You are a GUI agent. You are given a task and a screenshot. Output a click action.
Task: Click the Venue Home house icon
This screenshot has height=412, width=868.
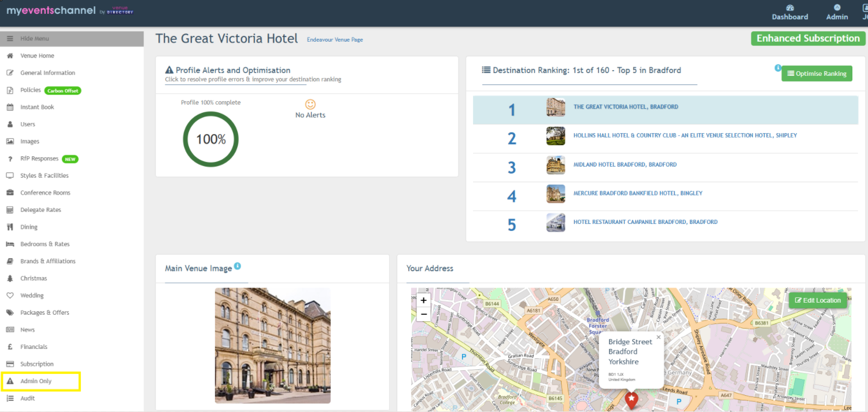(10, 56)
